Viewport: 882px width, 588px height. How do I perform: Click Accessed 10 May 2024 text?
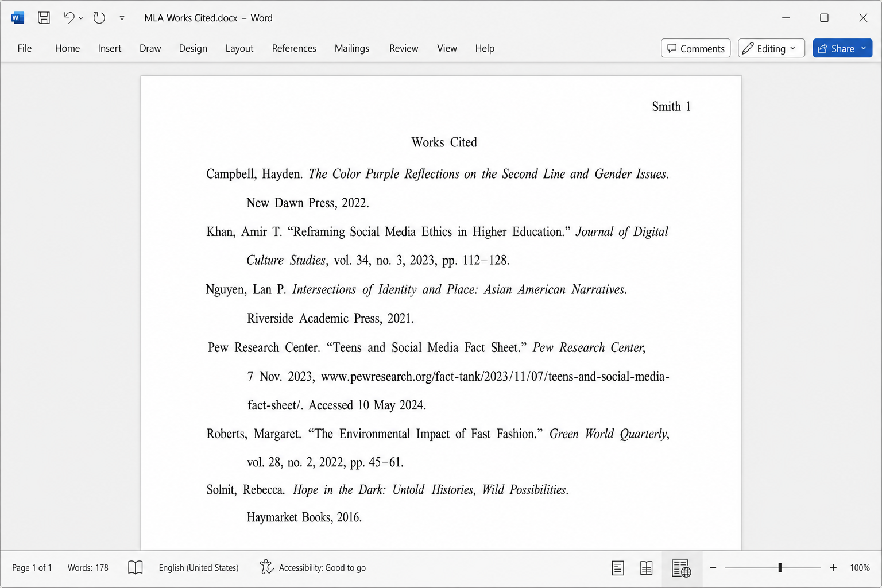pos(367,405)
